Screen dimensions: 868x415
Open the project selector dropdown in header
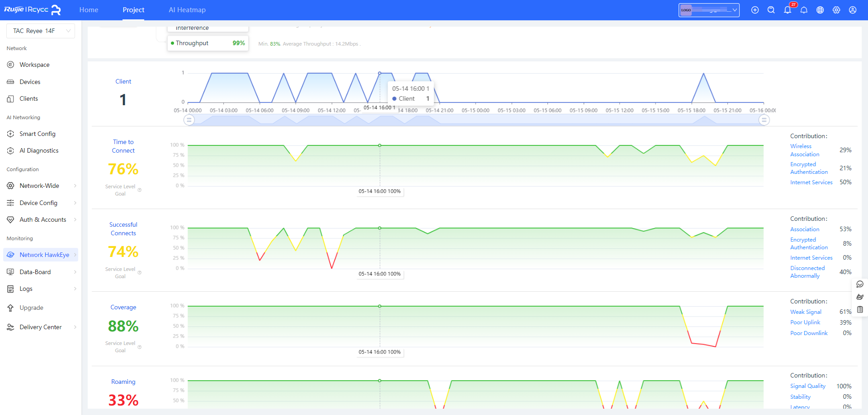click(708, 10)
